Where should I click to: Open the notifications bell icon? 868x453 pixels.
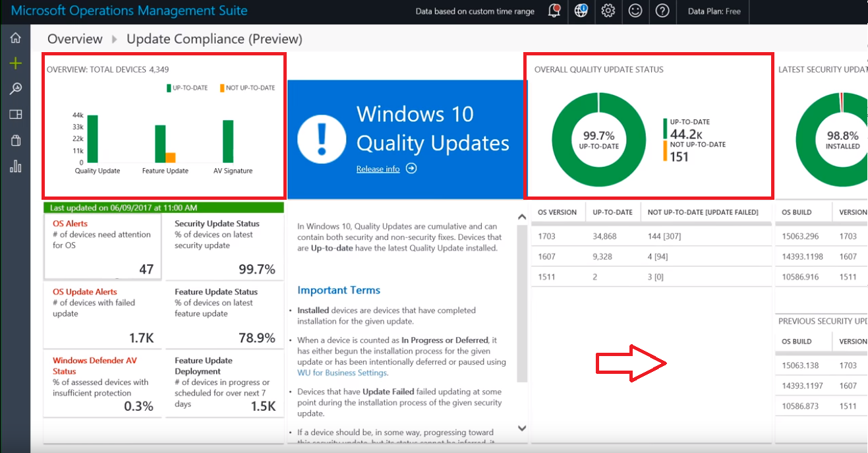554,11
